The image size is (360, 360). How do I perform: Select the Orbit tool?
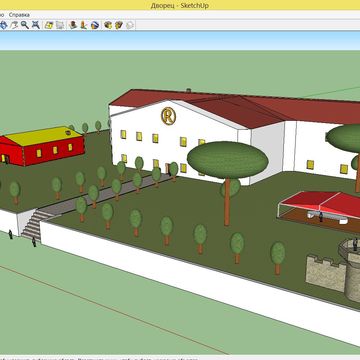coord(3,25)
